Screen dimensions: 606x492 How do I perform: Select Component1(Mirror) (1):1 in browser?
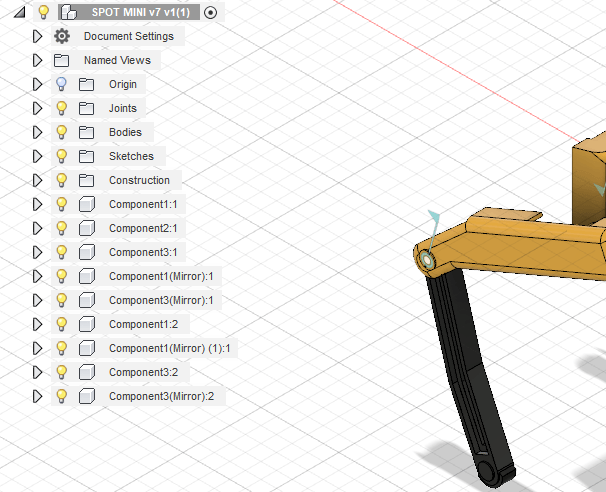(x=170, y=348)
